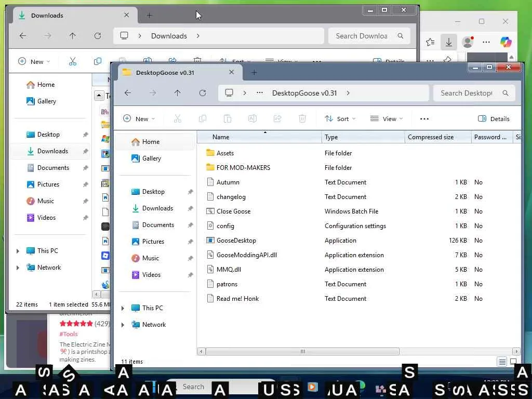Refresh the DesktopGoose v0.31 folder view
532x399 pixels.
203,93
